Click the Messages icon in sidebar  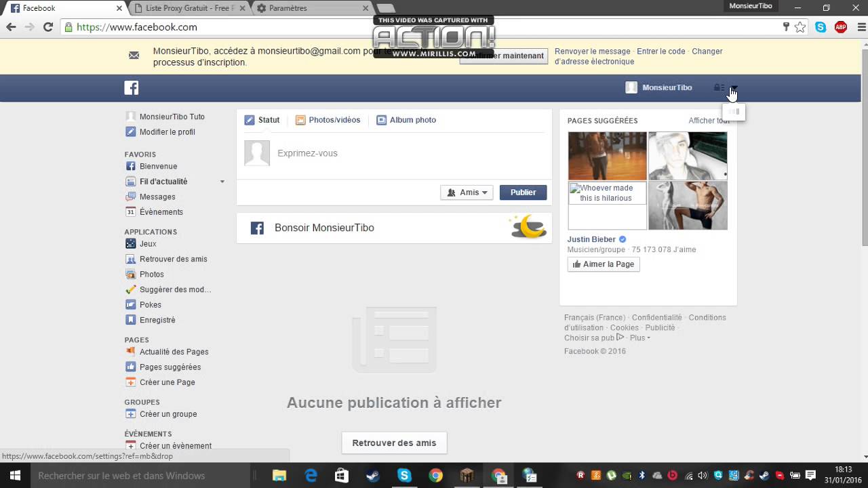[x=131, y=197]
